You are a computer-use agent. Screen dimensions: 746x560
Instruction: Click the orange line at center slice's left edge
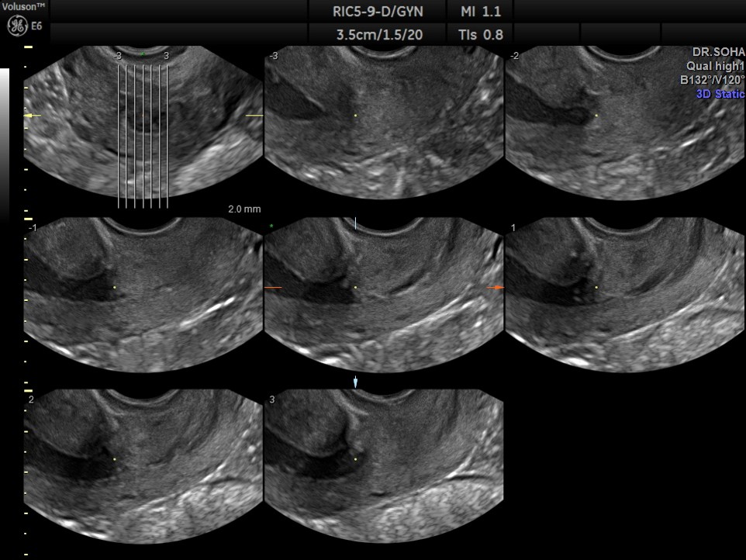coord(273,288)
